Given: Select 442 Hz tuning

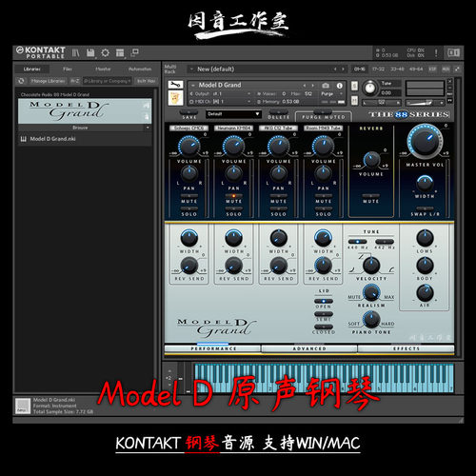Looking at the screenshot, I should pos(385,242).
